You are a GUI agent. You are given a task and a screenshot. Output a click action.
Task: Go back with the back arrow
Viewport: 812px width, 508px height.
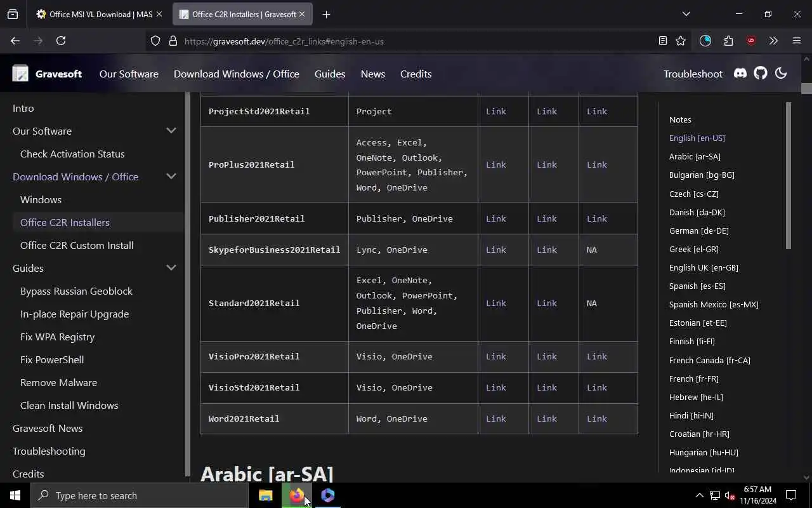pyautogui.click(x=15, y=41)
